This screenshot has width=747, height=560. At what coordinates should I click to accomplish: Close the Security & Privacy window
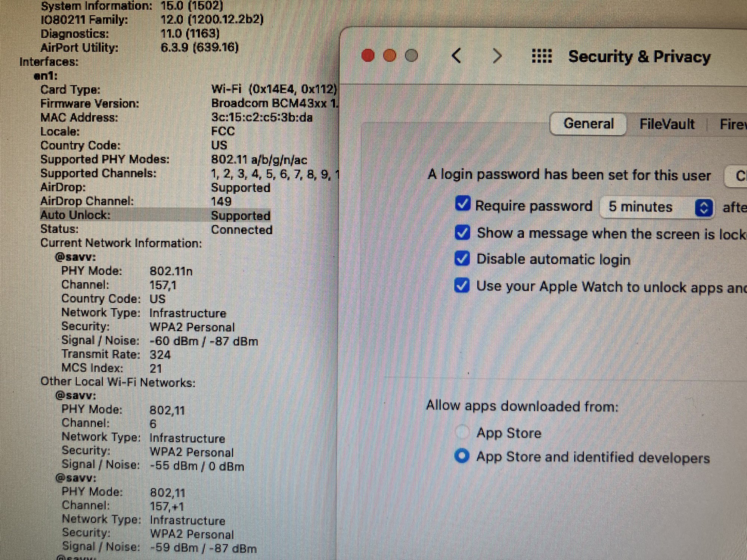pos(368,56)
